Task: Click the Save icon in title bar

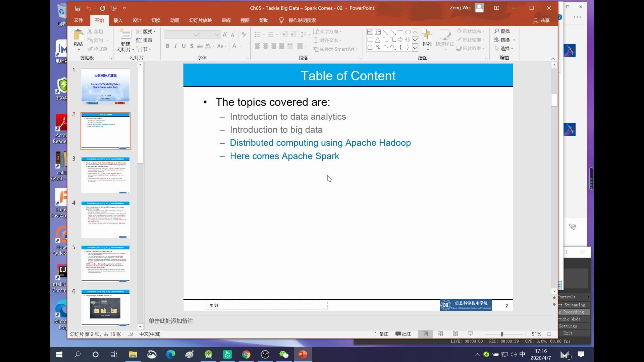Action: click(x=78, y=8)
